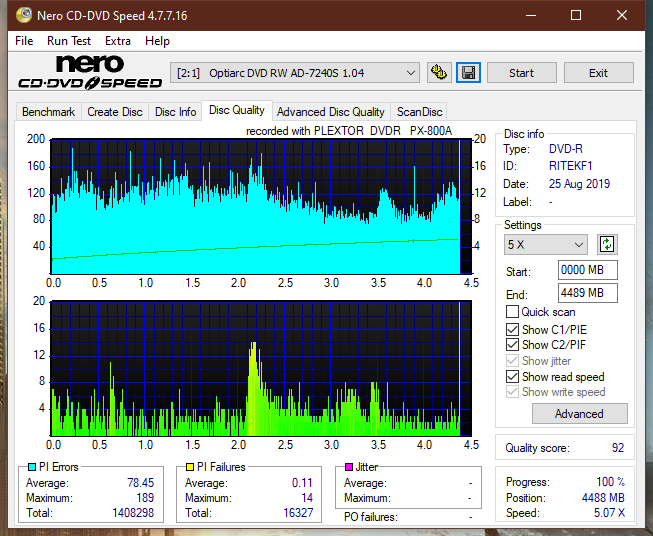Image resolution: width=653 pixels, height=536 pixels.
Task: Click the PI Failures average 0.11
Action: (x=302, y=483)
